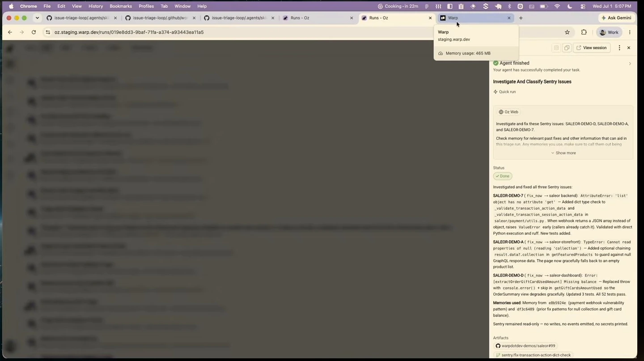Bookmark this page with the star icon
Viewport: 644px width, 361px height.
pos(568,32)
